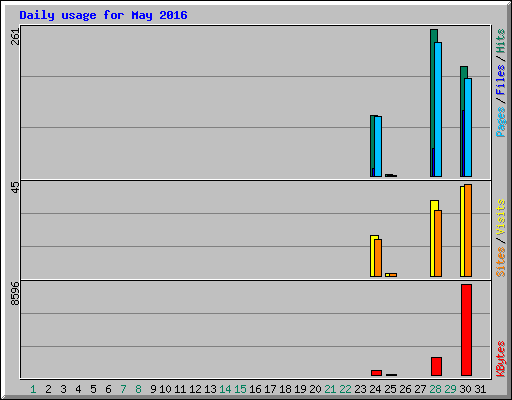Screen dimensions: 512x400
Task: Click the 261 hits axis value
Action: tap(15, 37)
